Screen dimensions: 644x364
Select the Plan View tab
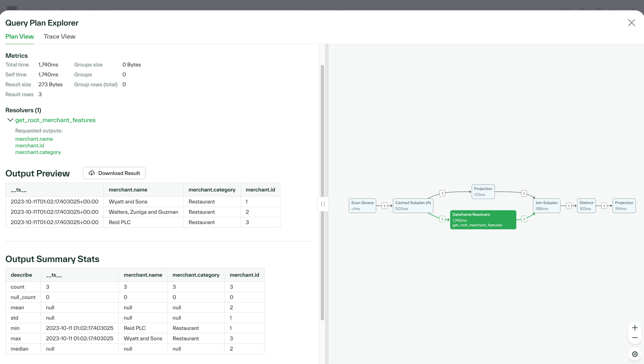tap(19, 37)
